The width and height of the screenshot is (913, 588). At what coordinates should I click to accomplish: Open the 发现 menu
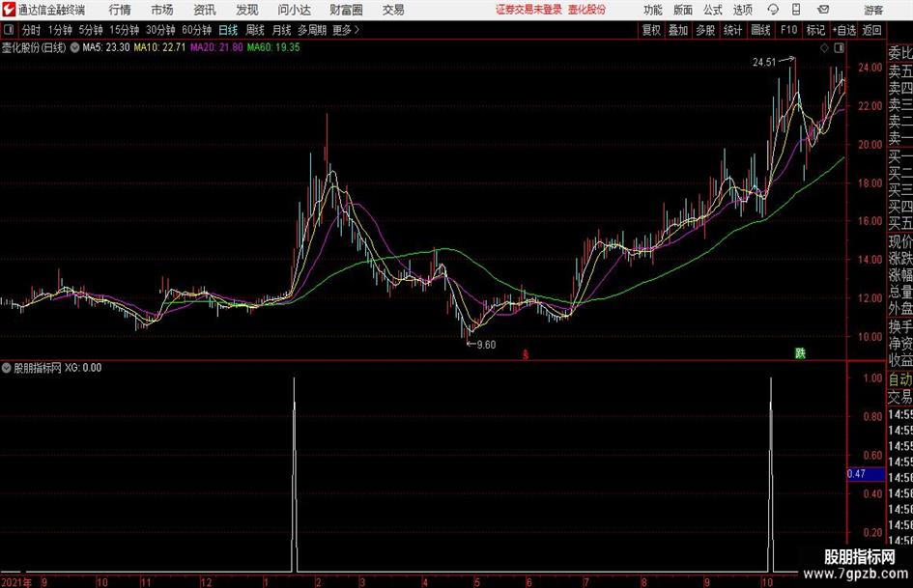pyautogui.click(x=247, y=10)
